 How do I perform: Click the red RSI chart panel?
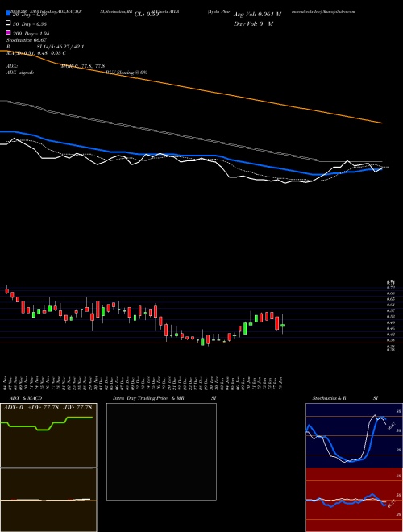(354, 500)
